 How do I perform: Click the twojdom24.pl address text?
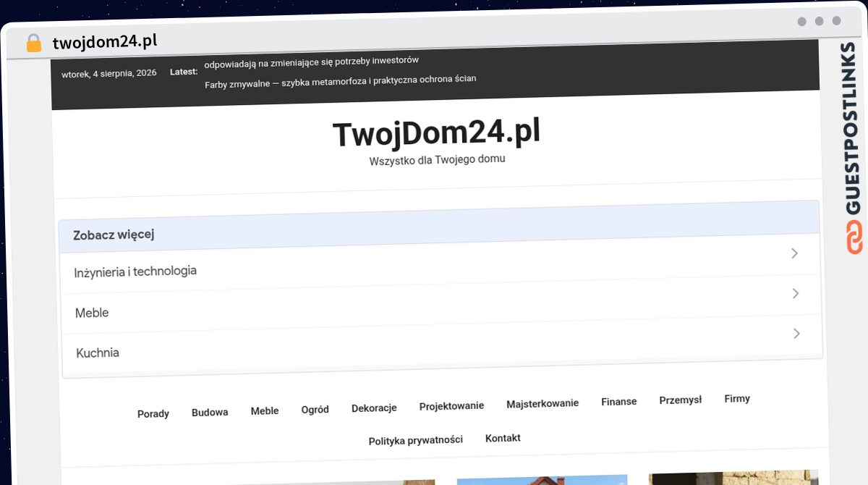pyautogui.click(x=105, y=42)
